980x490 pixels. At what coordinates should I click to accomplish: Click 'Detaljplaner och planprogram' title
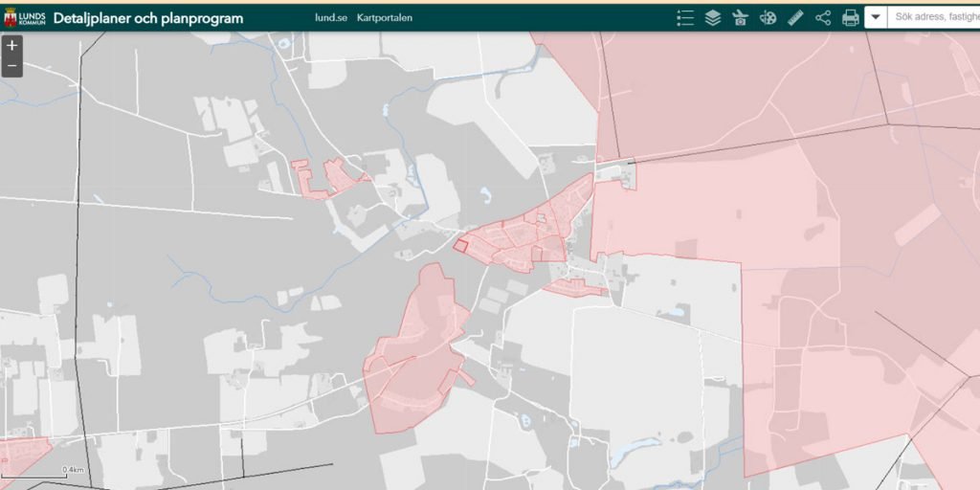click(x=148, y=18)
